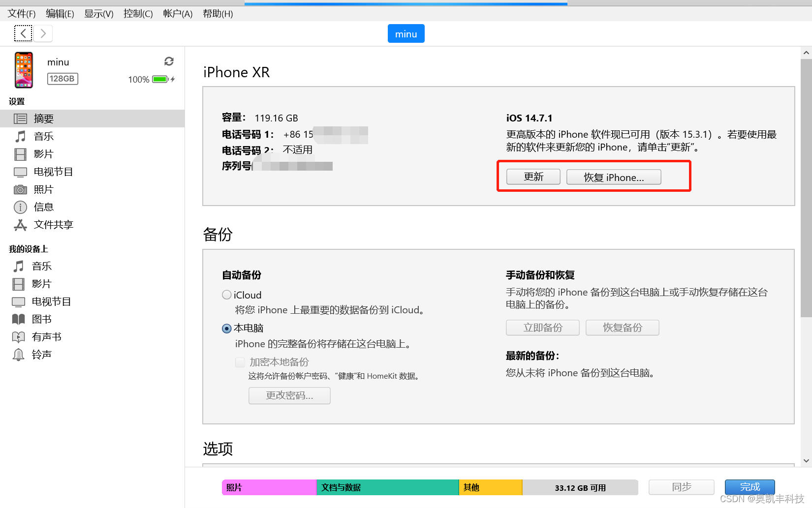Open the 帐户 menu
This screenshot has width=812, height=508.
coord(177,13)
